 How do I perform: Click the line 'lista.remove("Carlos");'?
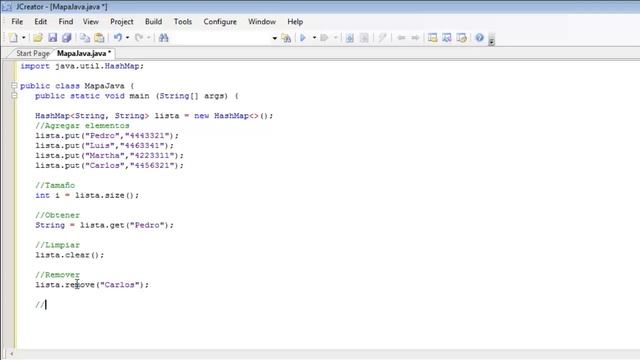coord(92,285)
